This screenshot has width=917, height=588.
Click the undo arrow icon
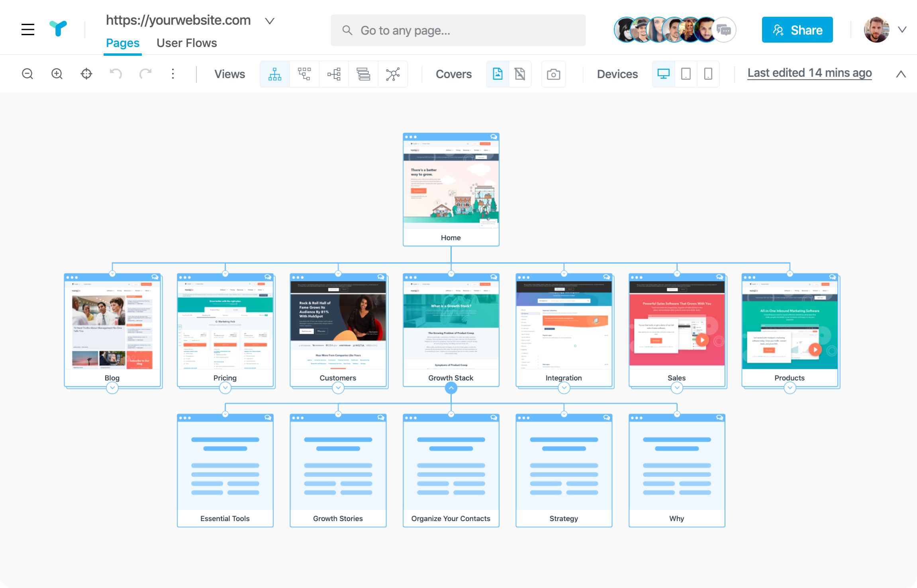tap(116, 74)
